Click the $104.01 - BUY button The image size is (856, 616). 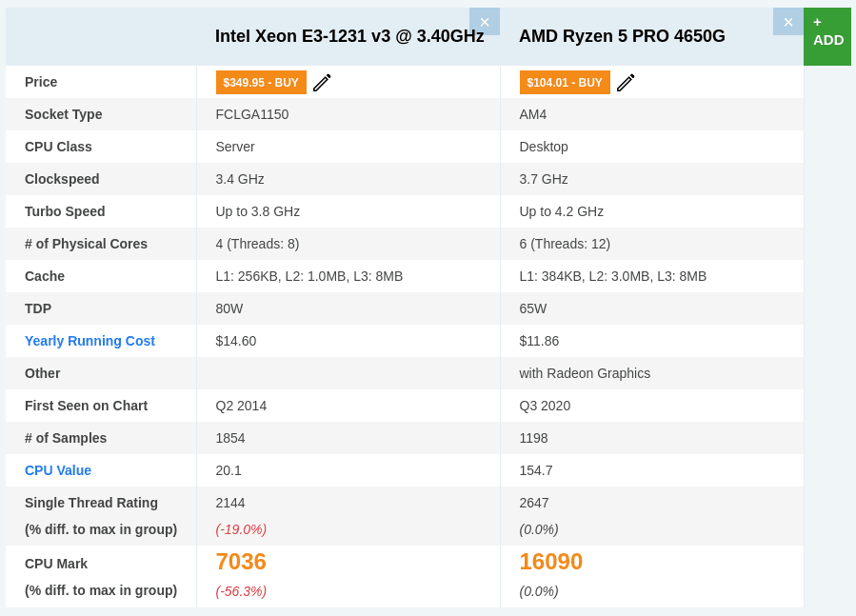[x=565, y=83]
